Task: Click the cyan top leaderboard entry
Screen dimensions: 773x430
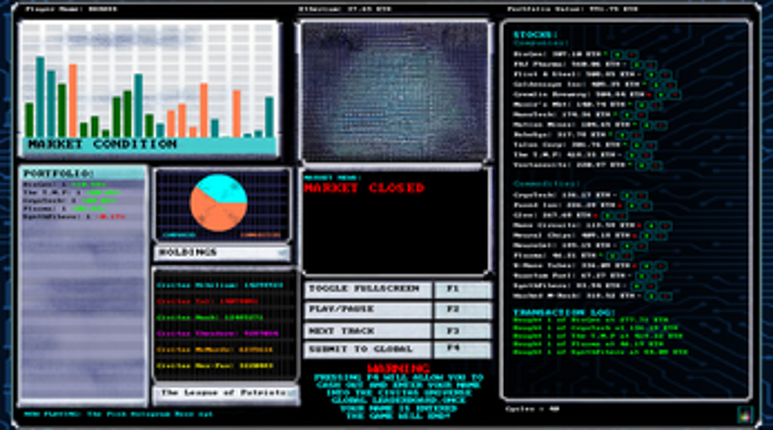Action: (x=220, y=286)
